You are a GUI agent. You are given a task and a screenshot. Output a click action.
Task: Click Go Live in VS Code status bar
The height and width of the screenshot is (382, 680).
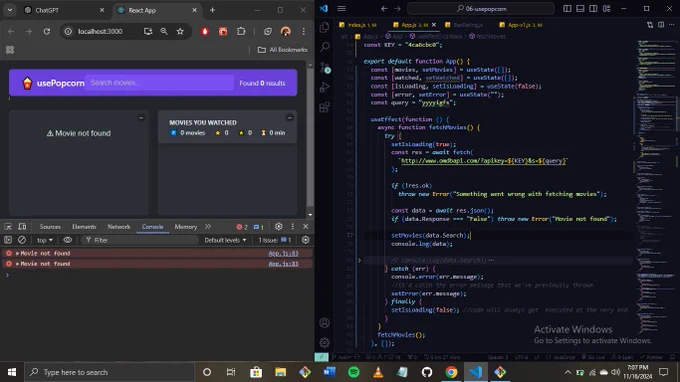592,357
